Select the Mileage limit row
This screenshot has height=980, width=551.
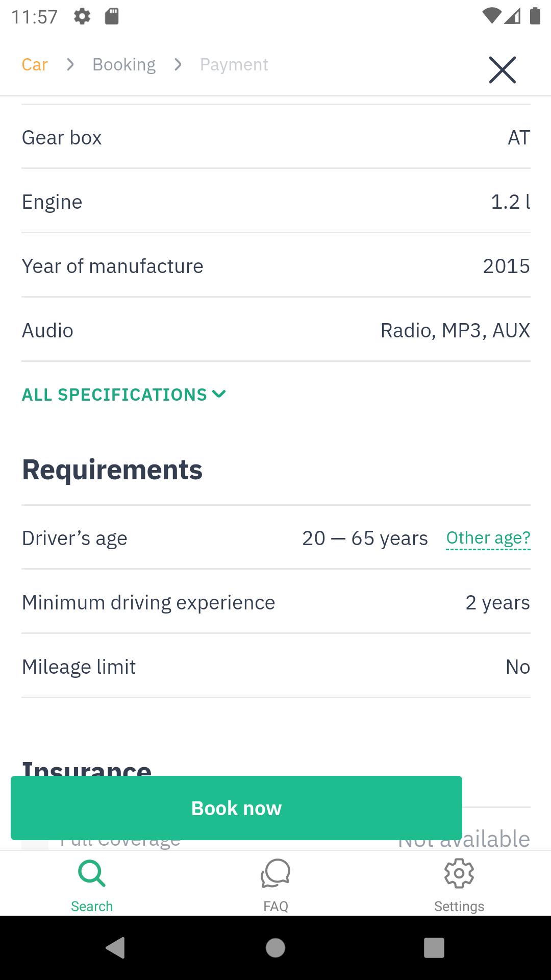click(x=276, y=667)
